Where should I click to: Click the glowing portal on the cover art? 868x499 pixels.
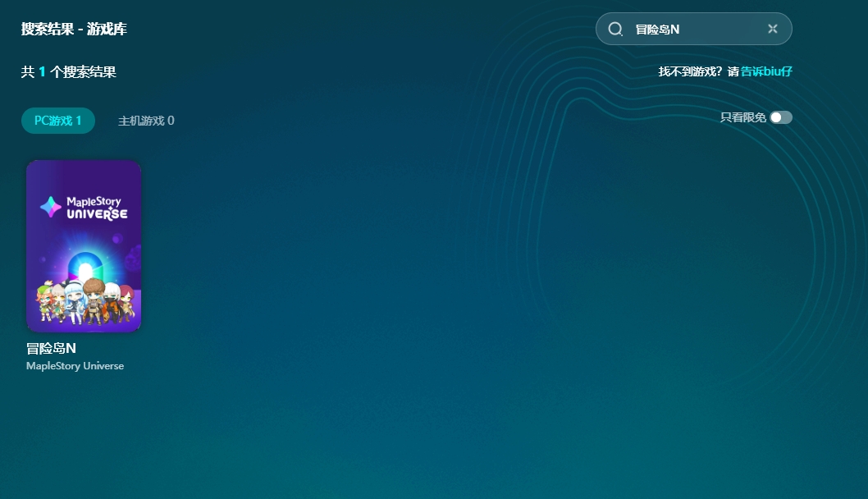coord(85,267)
